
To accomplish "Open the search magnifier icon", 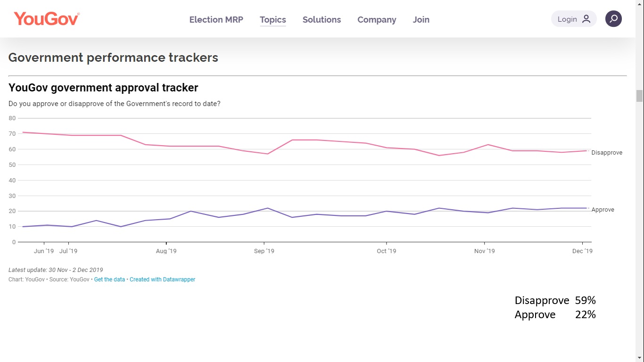I will [613, 19].
